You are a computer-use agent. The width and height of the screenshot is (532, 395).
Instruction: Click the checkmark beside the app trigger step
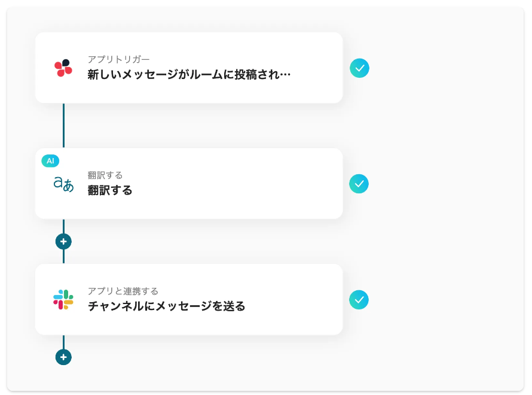pyautogui.click(x=359, y=68)
